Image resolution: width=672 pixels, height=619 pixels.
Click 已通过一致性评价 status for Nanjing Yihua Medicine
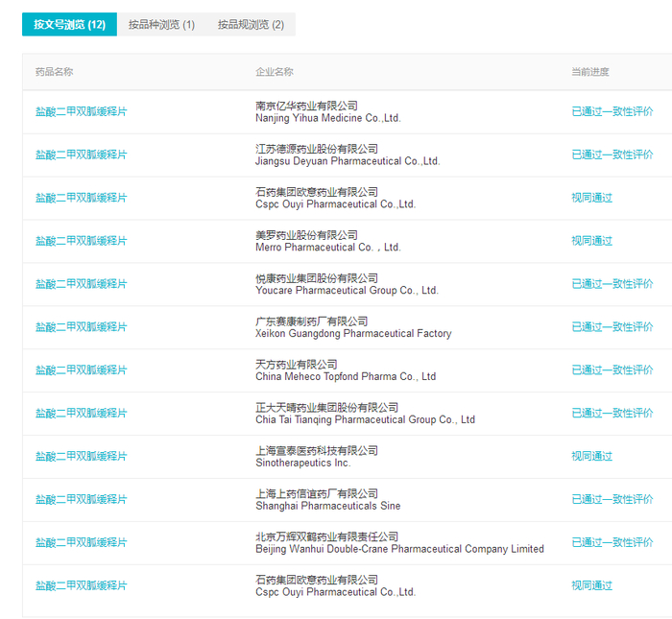[612, 111]
